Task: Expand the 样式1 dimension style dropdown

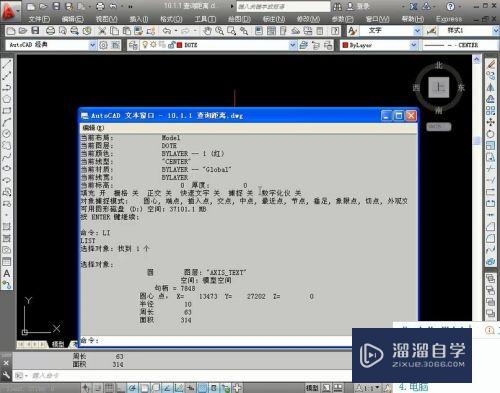Action: coord(496,31)
